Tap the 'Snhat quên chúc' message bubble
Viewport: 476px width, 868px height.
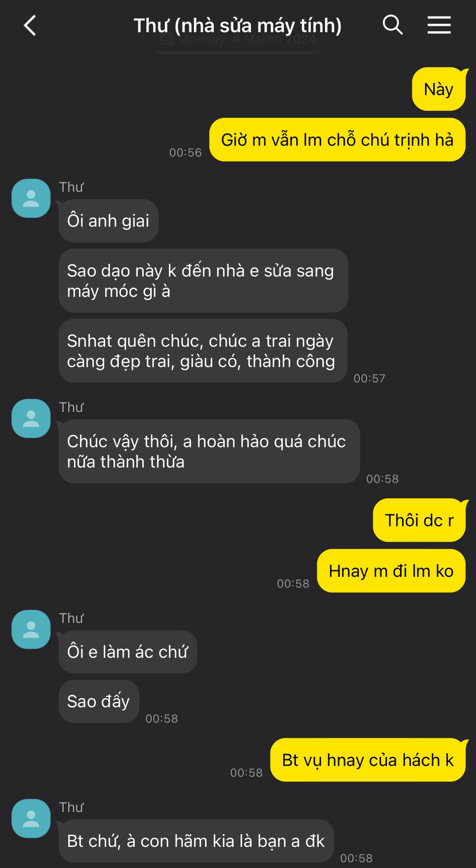pos(203,351)
